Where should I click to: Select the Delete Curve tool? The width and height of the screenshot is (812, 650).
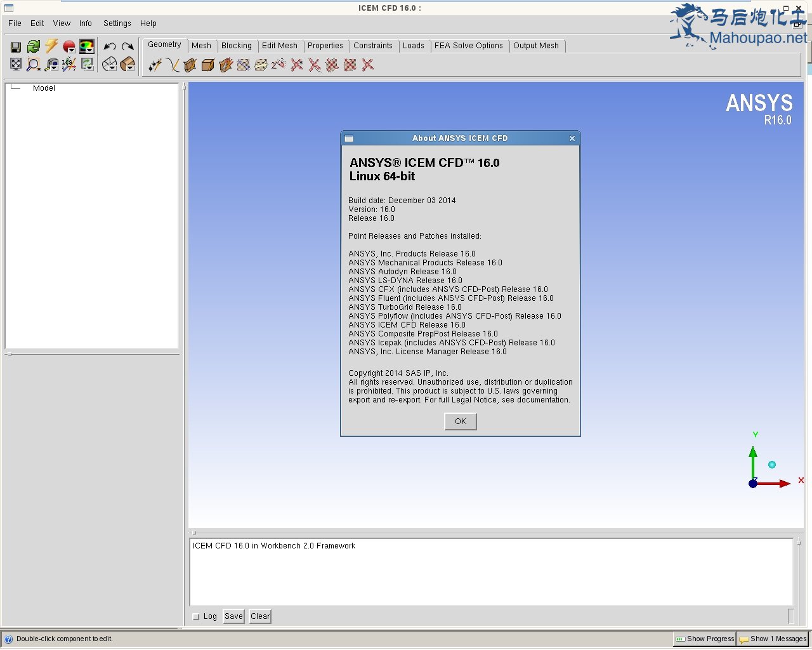point(315,65)
